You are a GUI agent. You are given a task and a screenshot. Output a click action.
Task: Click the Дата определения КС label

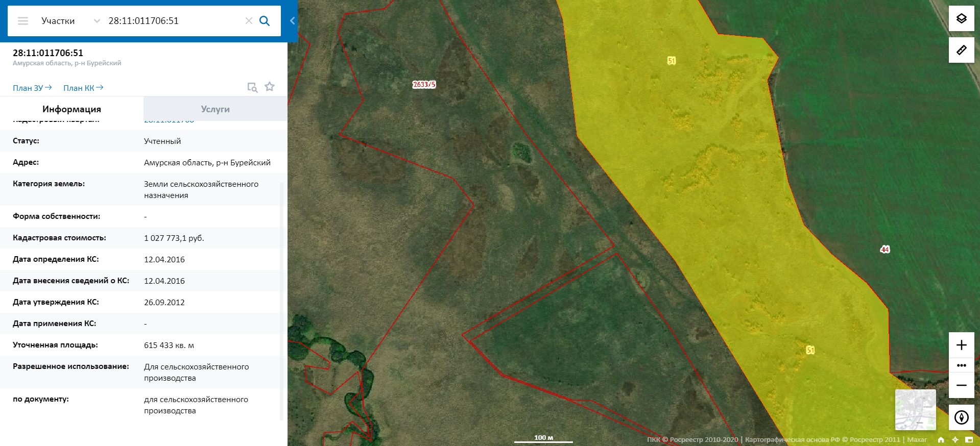(56, 259)
